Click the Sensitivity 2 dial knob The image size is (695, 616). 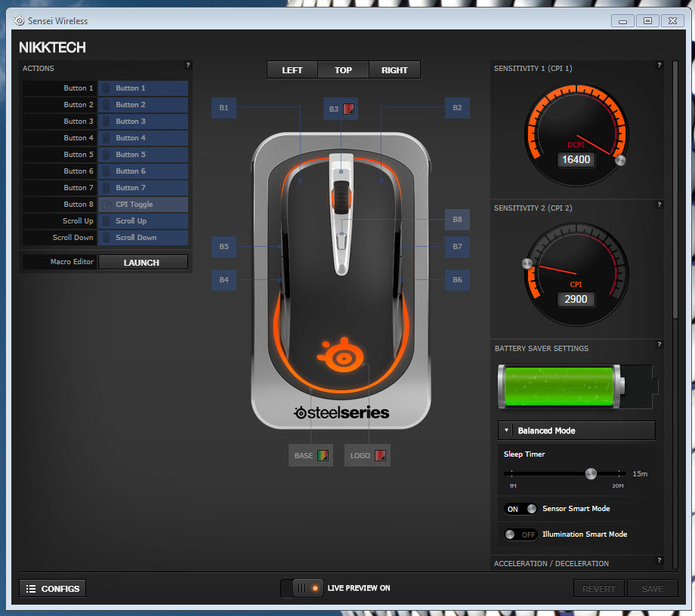(x=527, y=263)
